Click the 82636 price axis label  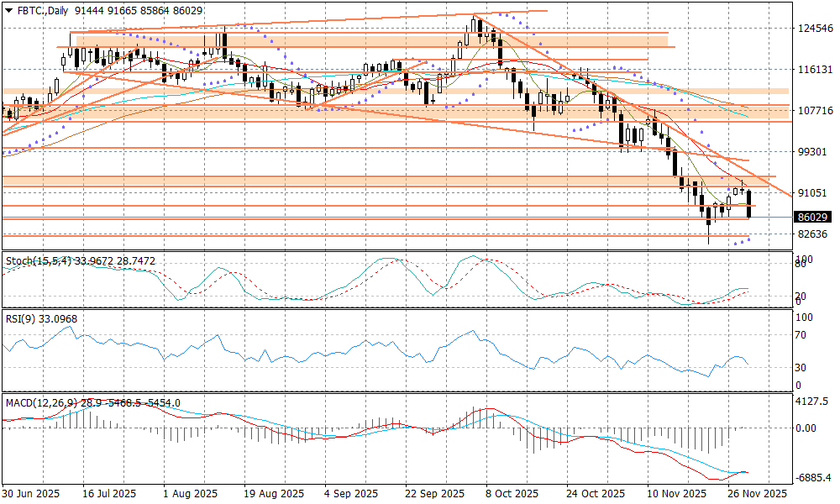point(814,234)
